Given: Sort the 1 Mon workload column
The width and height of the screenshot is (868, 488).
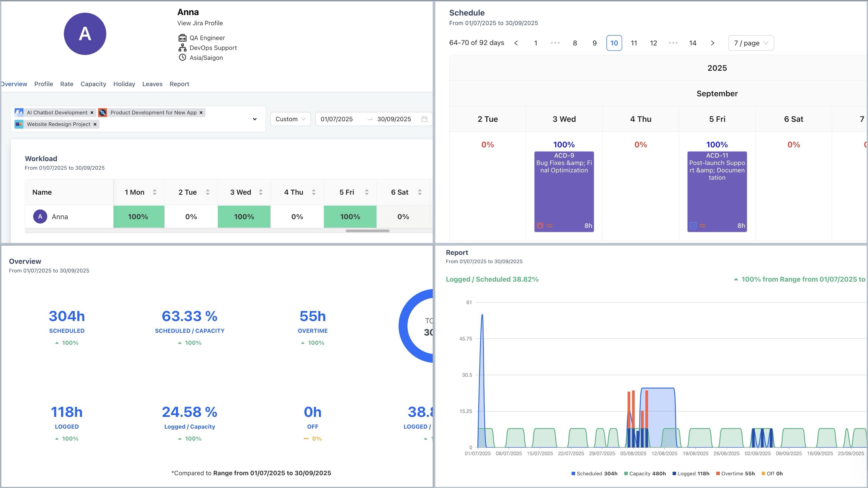Looking at the screenshot, I should (x=155, y=192).
